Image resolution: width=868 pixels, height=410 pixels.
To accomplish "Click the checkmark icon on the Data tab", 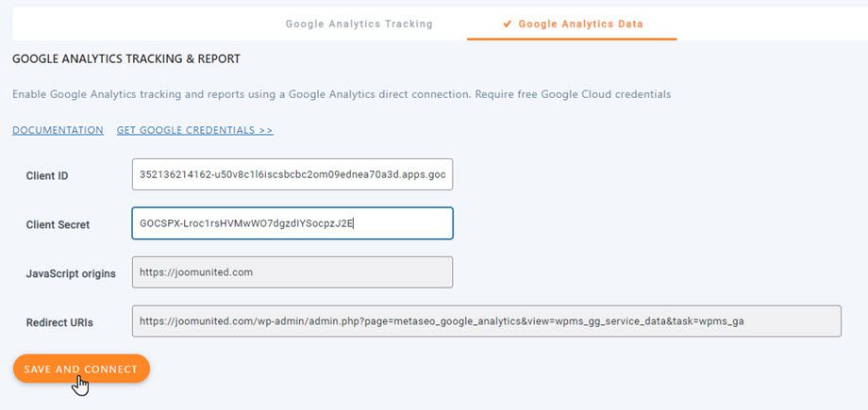I will click(x=508, y=25).
